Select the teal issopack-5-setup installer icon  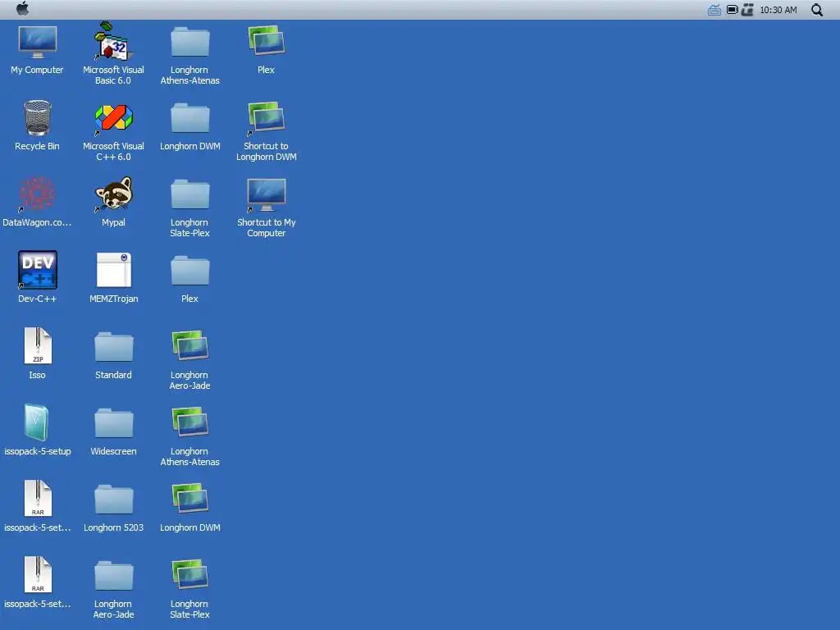tap(37, 422)
